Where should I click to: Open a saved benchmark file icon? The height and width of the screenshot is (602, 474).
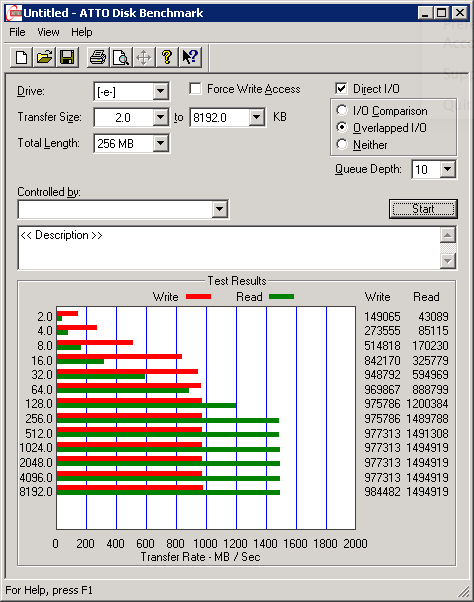tap(44, 58)
